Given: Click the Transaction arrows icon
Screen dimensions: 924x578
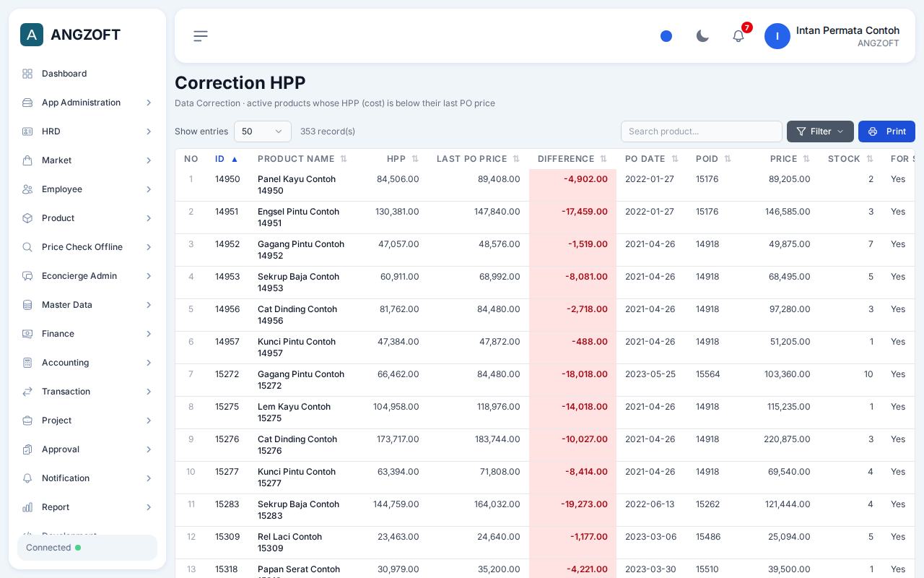Looking at the screenshot, I should [27, 392].
